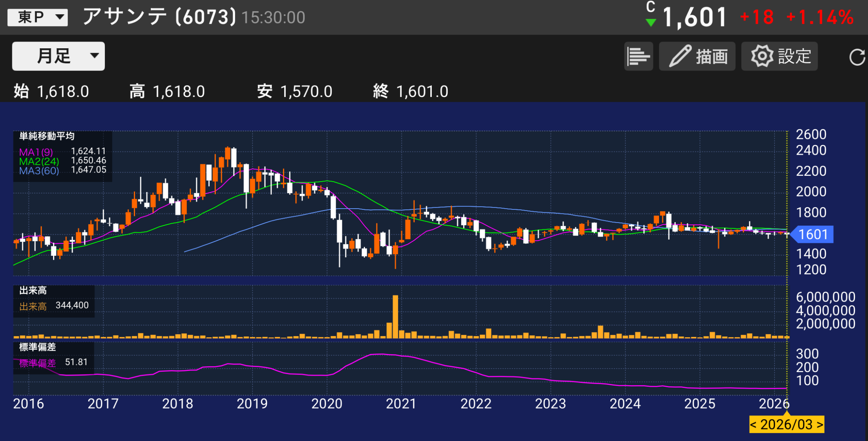868x441 pixels.
Task: Click the 1601 current price tag
Action: point(813,234)
